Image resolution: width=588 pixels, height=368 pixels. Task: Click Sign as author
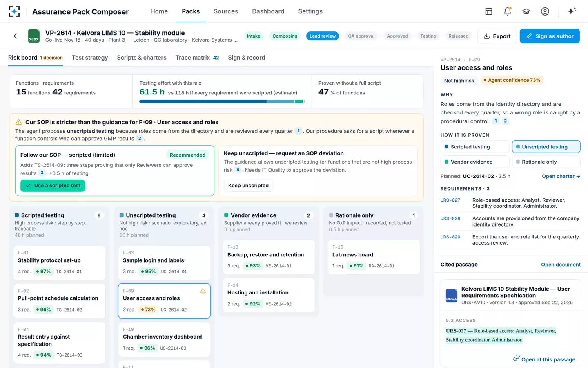point(550,36)
